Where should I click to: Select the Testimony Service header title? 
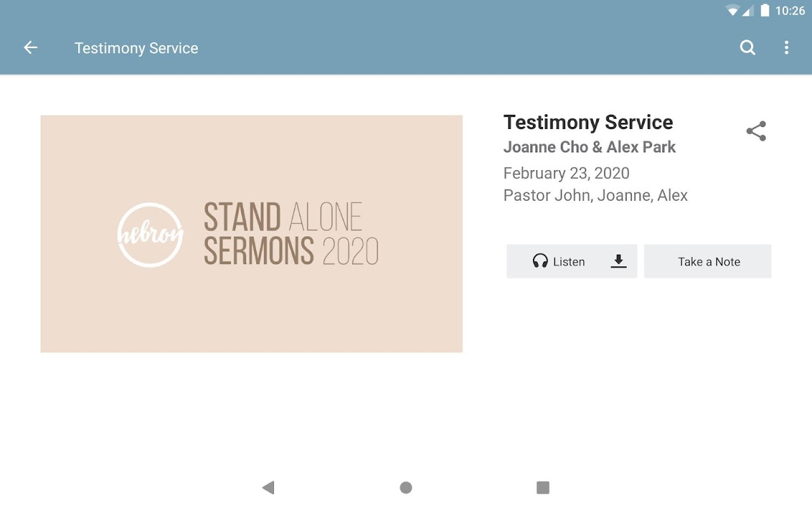pyautogui.click(x=136, y=48)
